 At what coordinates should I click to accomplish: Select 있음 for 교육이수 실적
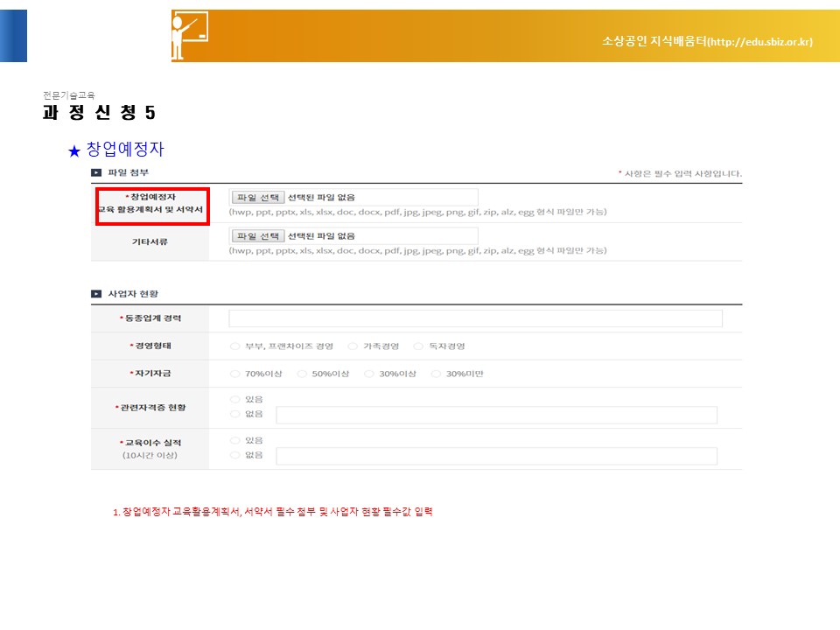tap(234, 440)
